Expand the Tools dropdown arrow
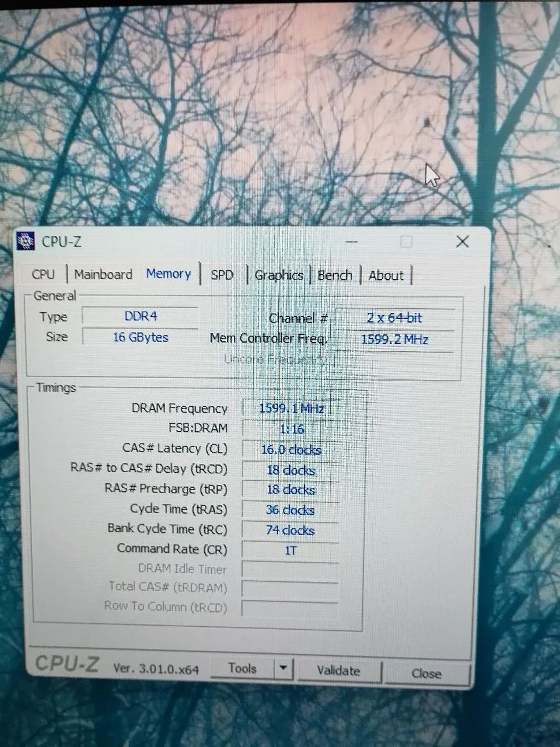 tap(283, 668)
